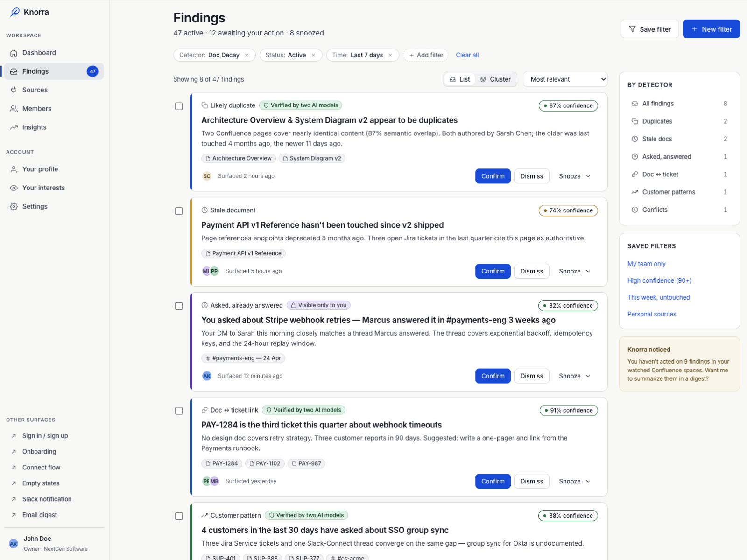Open the Most relevant sort dropdown

point(565,79)
